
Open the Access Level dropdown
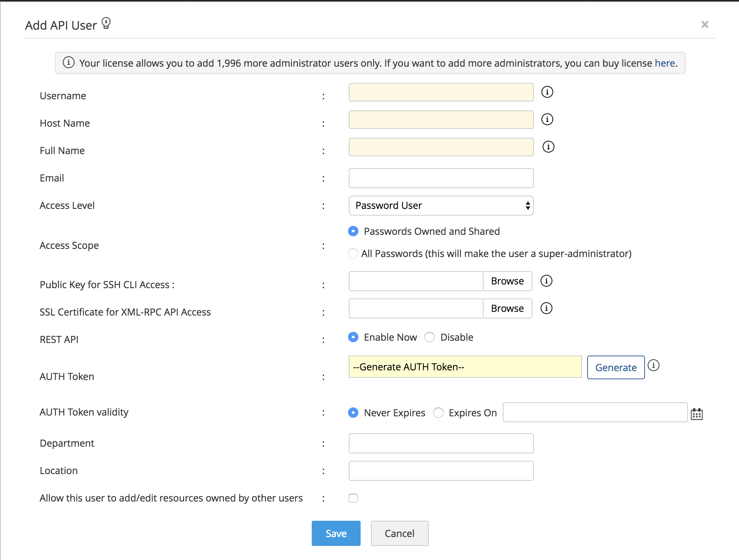440,205
